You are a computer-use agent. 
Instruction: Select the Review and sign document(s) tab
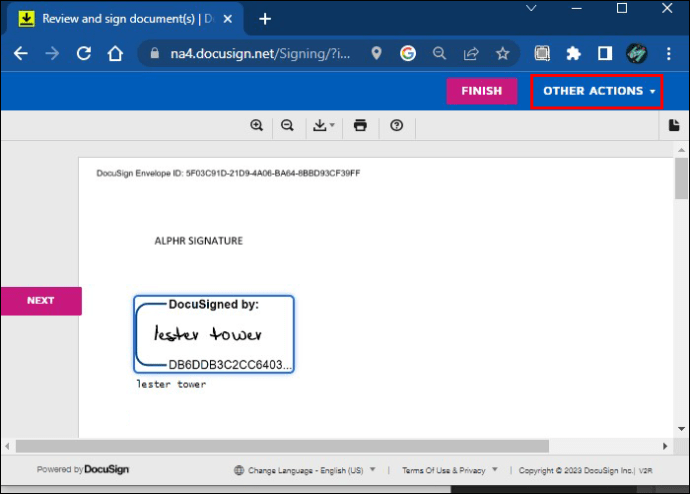coord(125,19)
